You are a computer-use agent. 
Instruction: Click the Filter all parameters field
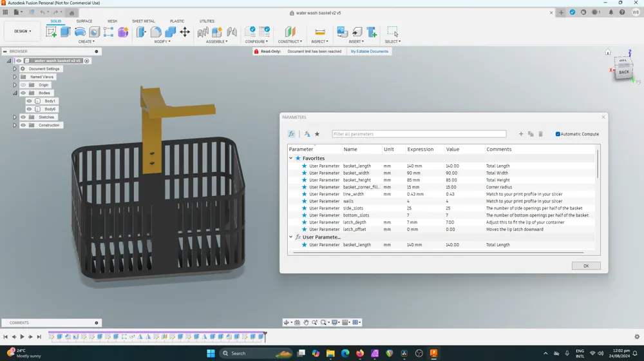(x=419, y=134)
